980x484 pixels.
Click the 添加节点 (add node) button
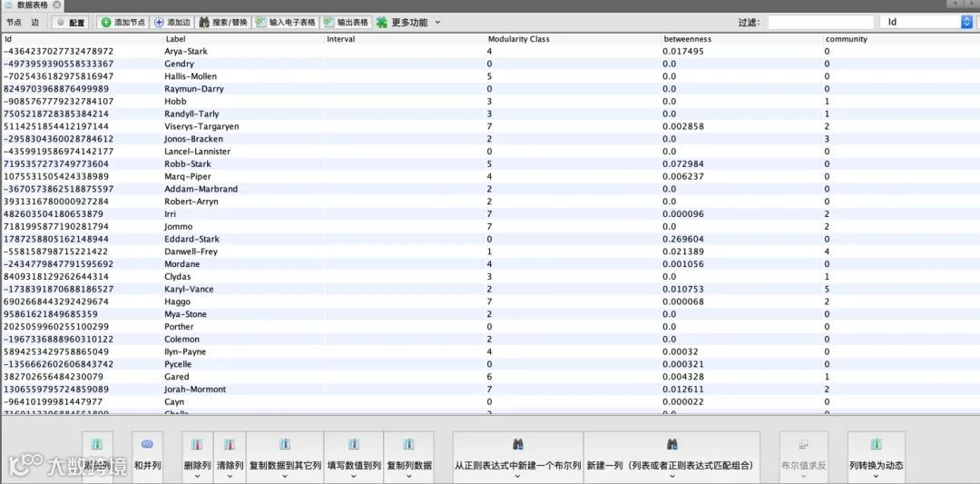tap(122, 22)
